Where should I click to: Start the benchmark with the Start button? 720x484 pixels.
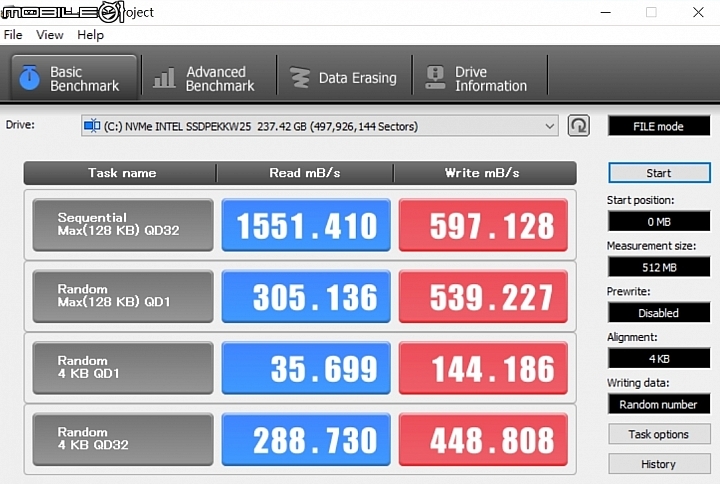659,173
